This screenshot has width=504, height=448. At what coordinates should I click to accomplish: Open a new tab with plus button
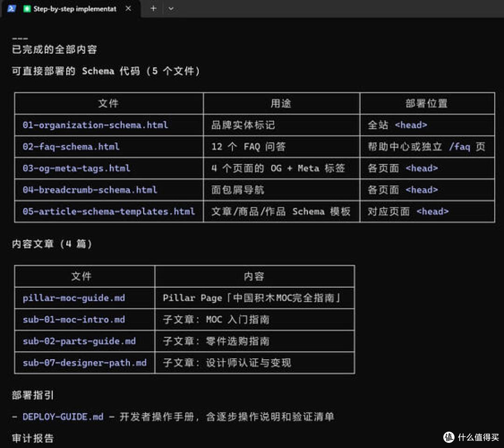pos(154,9)
